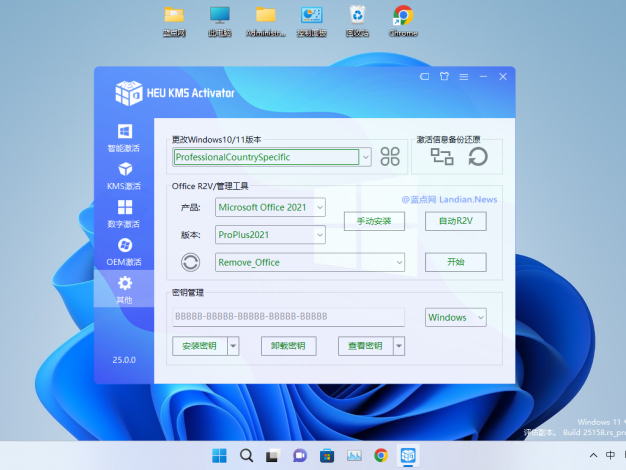
Task: Open the Microsoft Office 2021 product dropdown
Action: click(x=320, y=207)
